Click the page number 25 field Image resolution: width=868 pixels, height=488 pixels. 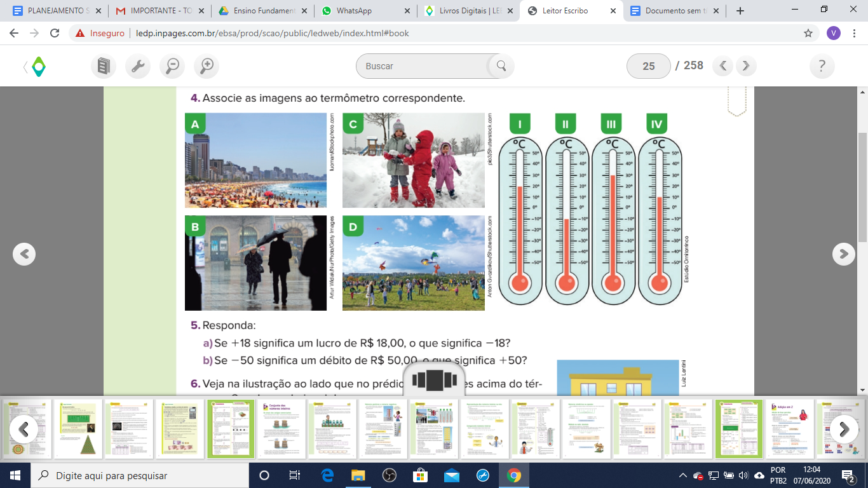pyautogui.click(x=649, y=66)
